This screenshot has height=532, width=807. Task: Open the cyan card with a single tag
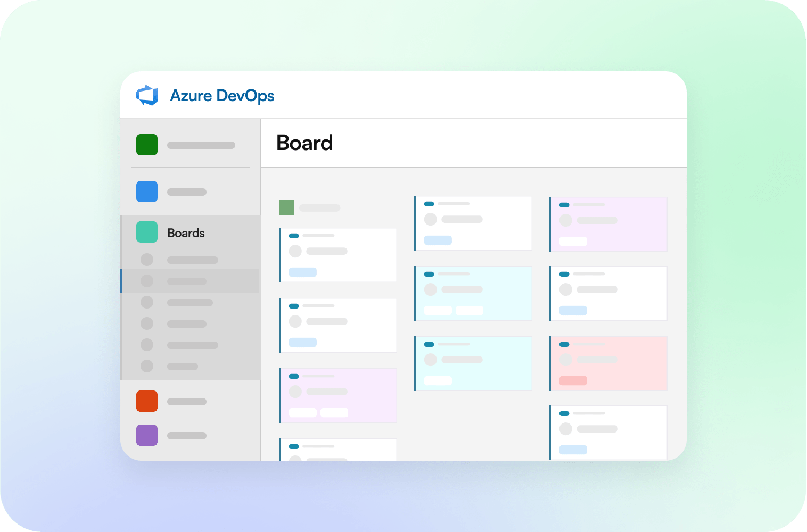coord(473,364)
